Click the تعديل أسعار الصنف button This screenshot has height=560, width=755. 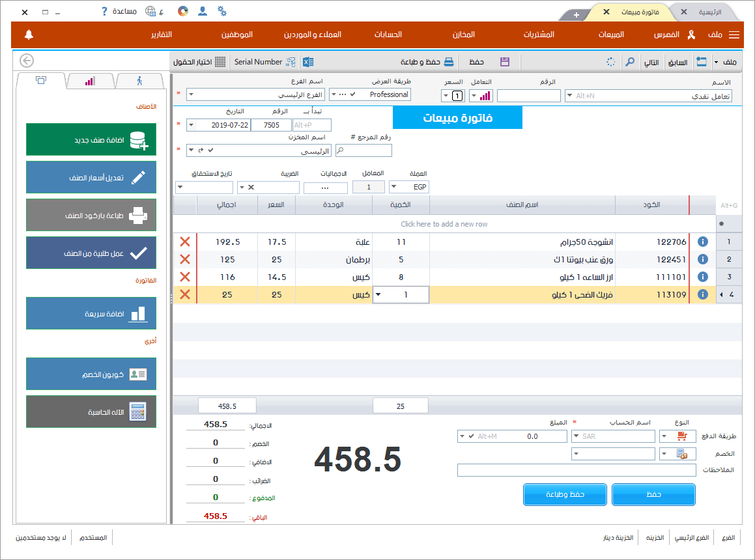point(91,177)
